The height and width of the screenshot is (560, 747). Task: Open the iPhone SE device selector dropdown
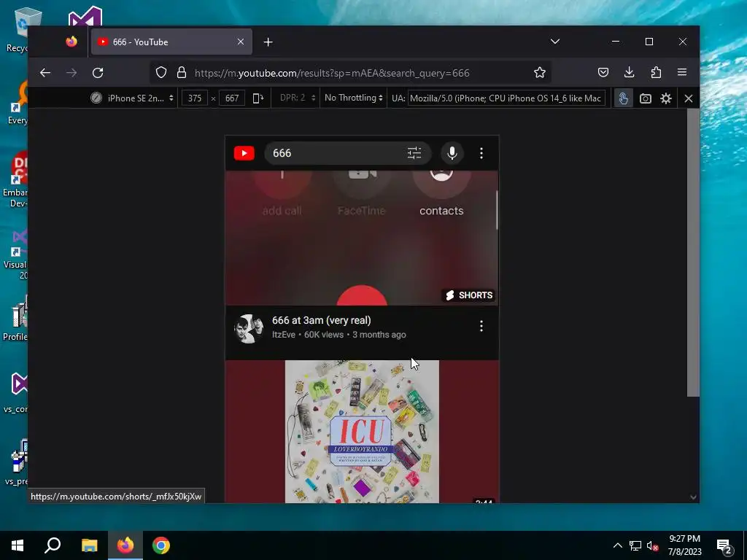click(x=133, y=98)
